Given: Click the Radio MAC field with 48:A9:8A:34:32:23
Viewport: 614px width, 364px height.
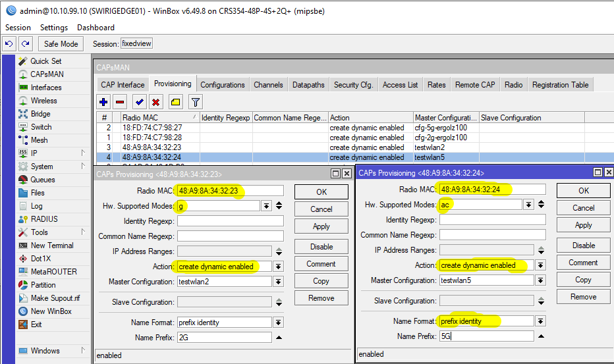Looking at the screenshot, I should coord(230,191).
